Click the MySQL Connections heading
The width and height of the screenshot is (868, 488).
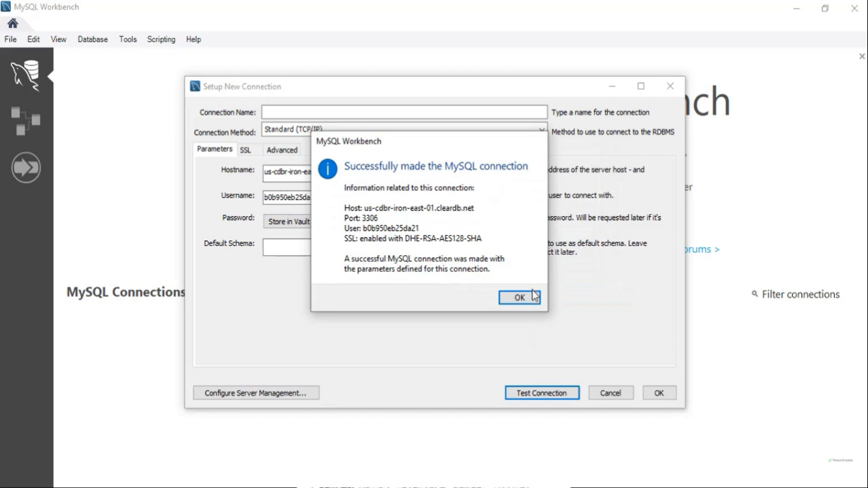(x=125, y=292)
